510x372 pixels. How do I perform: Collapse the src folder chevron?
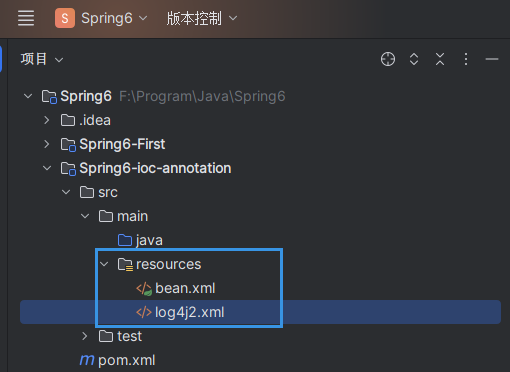click(x=66, y=192)
